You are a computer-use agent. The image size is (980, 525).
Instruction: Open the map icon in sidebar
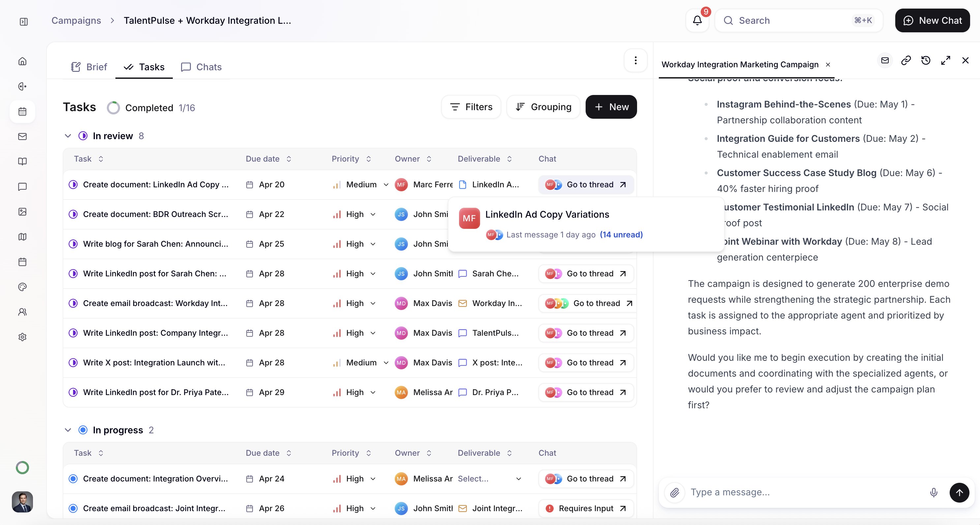click(x=22, y=237)
